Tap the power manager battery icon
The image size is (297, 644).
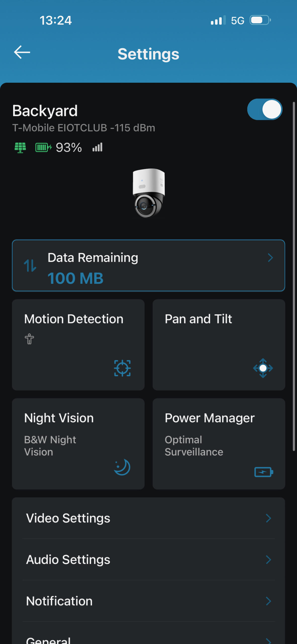263,472
